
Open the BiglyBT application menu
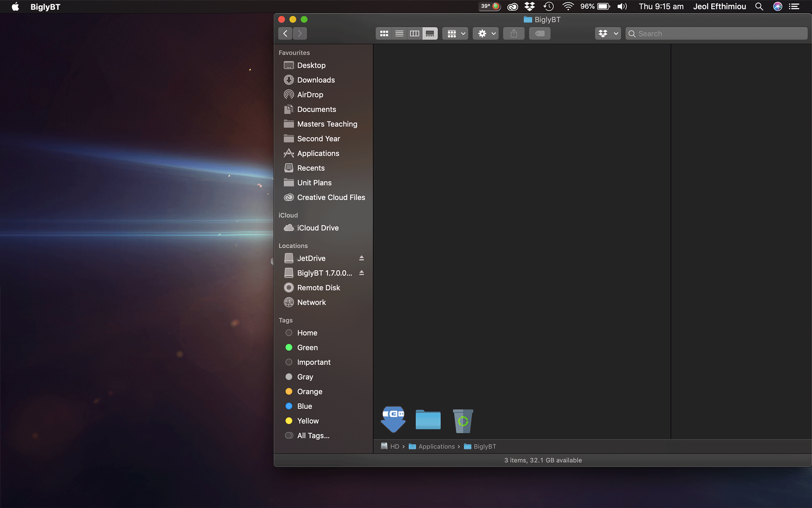(45, 7)
